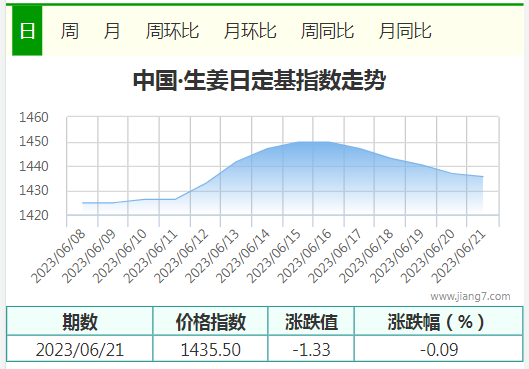Click the chart title 中国·生姜日定基指数走势
The width and height of the screenshot is (529, 369).
coord(259,80)
